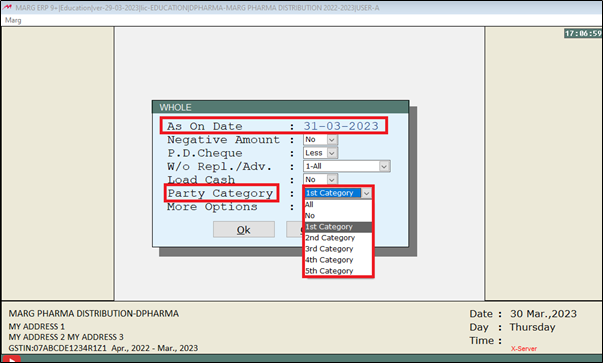Click the As On Date field value
The height and width of the screenshot is (363, 603).
tap(341, 126)
